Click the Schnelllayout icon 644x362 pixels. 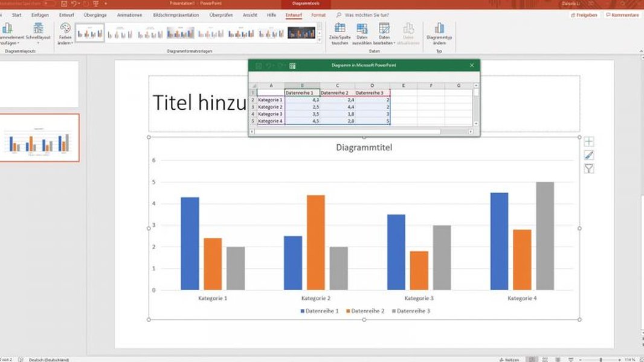click(x=39, y=29)
